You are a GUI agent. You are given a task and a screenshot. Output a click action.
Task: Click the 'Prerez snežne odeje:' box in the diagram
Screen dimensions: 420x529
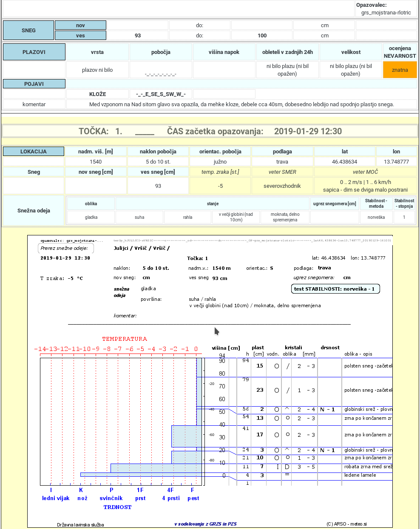point(65,248)
